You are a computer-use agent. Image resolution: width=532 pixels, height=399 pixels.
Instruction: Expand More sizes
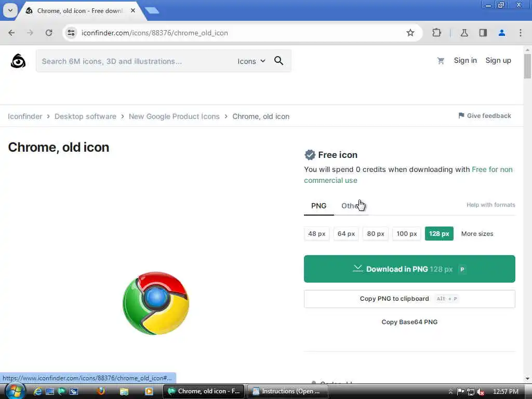(x=477, y=233)
